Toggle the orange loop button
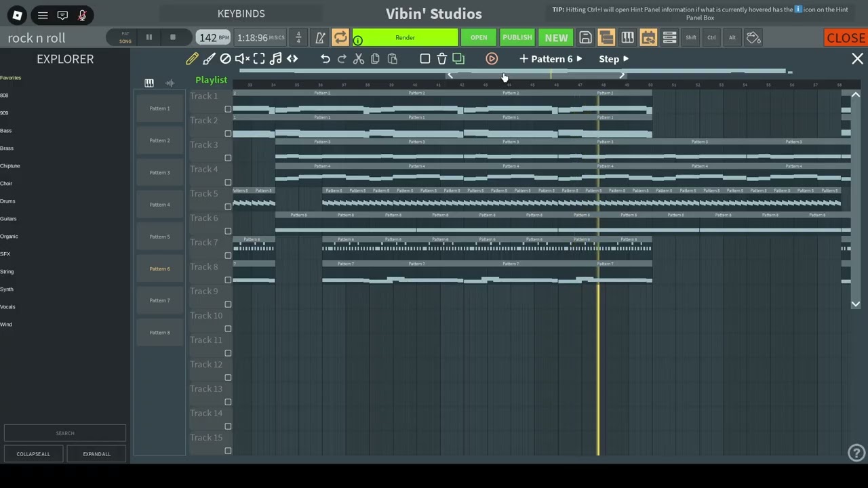868x488 pixels. click(340, 38)
